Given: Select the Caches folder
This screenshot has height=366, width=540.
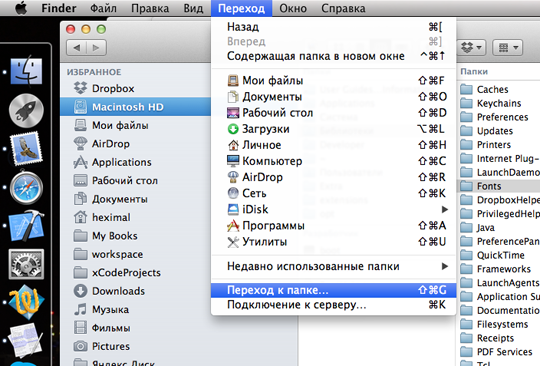Looking at the screenshot, I should tap(499, 90).
